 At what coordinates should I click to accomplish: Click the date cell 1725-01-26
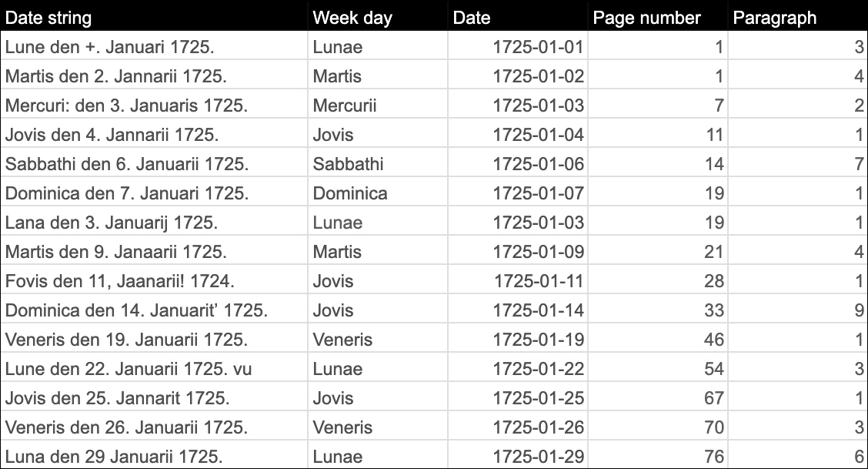tap(518, 427)
